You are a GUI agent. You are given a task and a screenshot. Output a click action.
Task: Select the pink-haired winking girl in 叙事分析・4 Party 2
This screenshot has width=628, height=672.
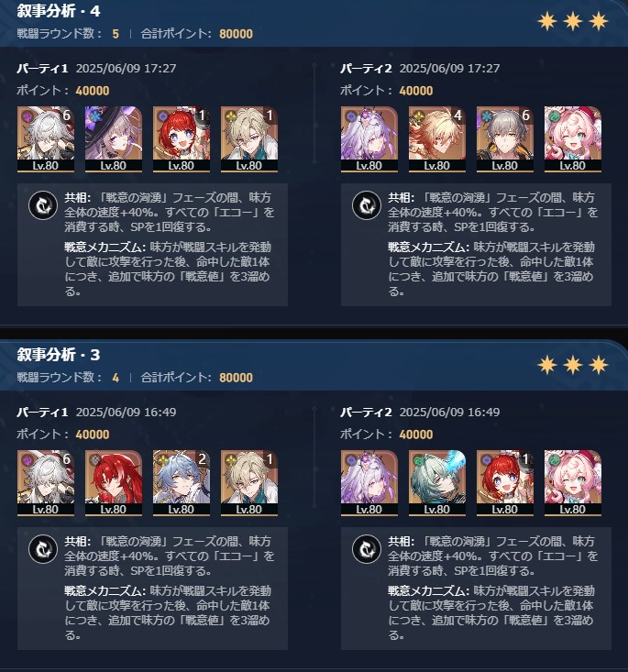(573, 139)
